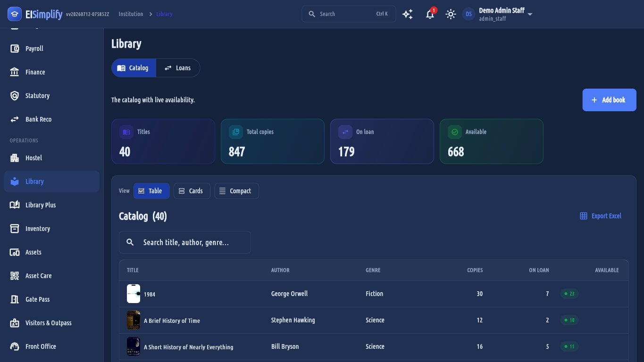644x362 pixels.
Task: Switch to the Loans tab
Action: tap(178, 68)
